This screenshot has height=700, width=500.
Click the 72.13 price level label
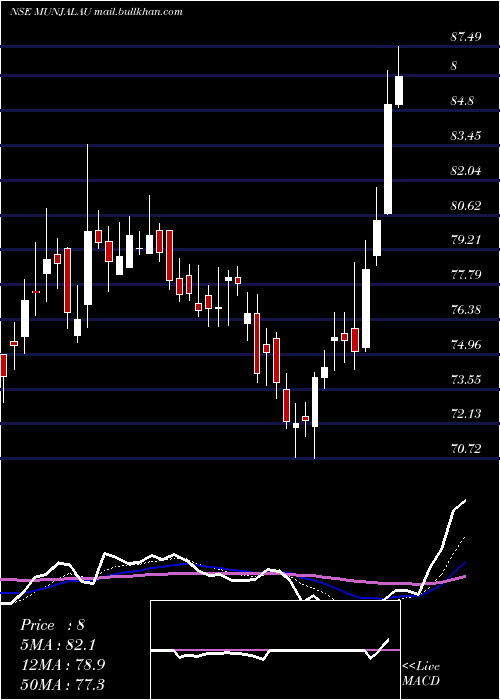coord(466,414)
